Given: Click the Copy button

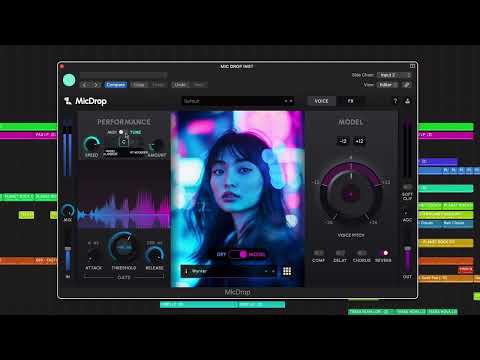Looking at the screenshot, I should (x=139, y=85).
